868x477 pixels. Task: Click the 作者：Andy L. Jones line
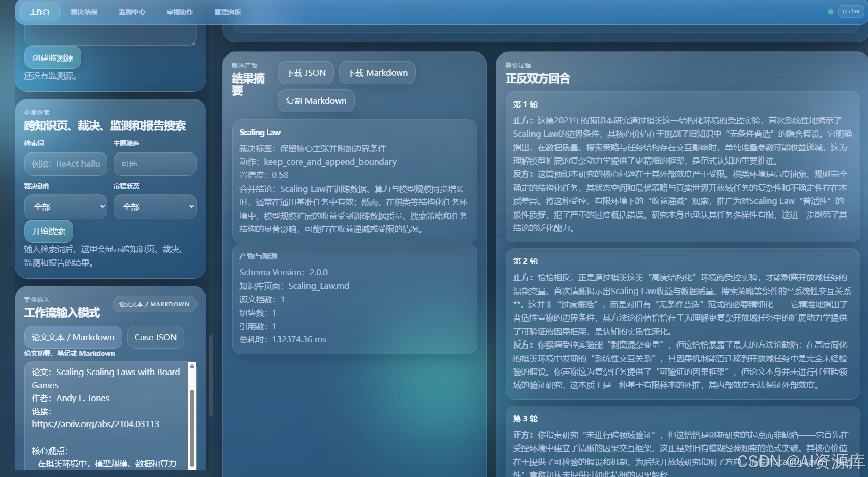(71, 398)
